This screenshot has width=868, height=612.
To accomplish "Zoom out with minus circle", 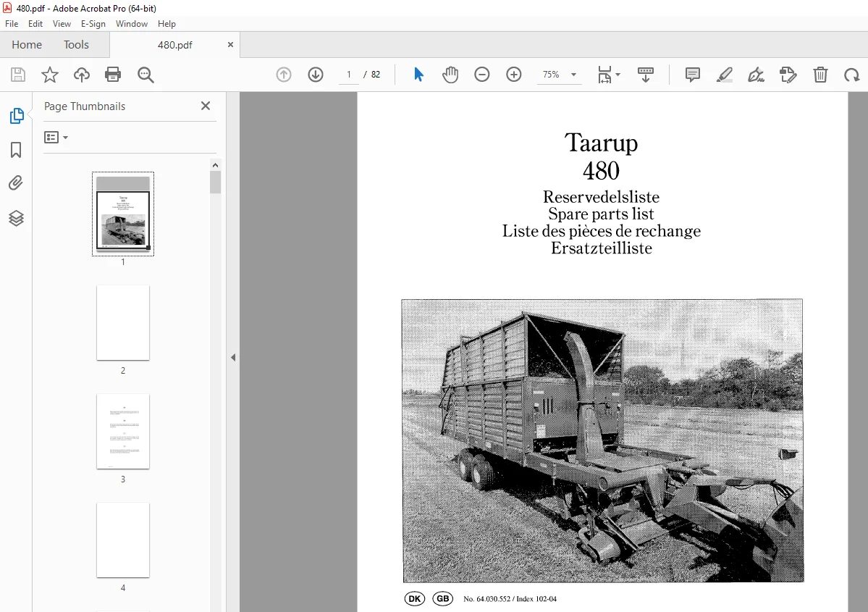I will point(482,74).
